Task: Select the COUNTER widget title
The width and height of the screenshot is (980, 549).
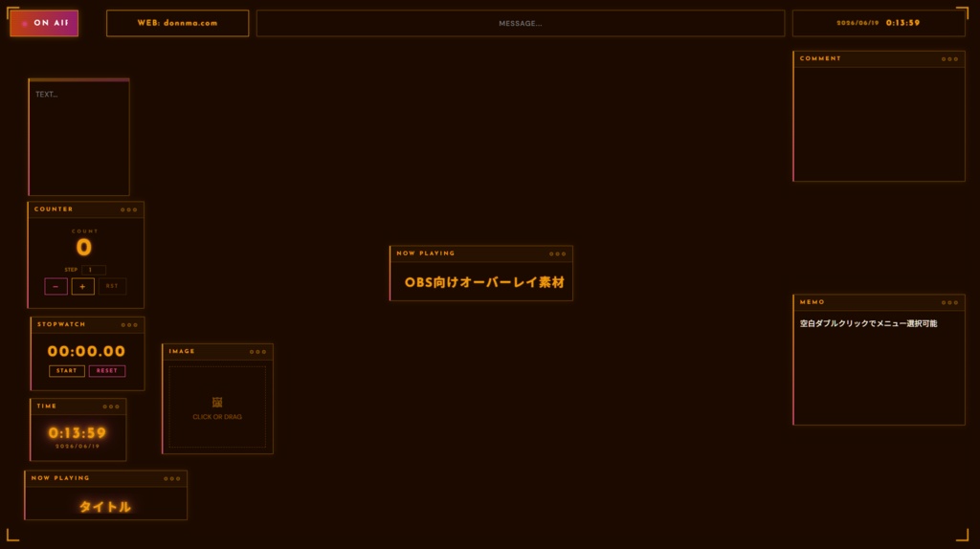Action: (54, 209)
